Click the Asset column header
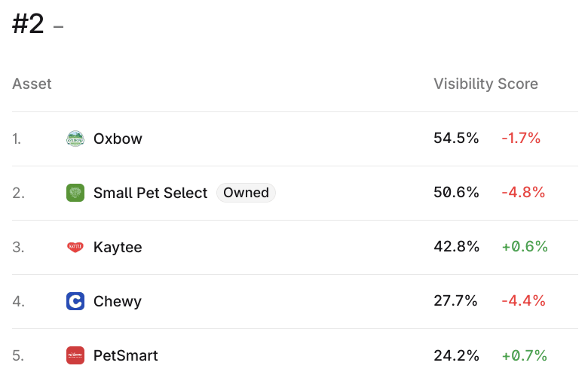The width and height of the screenshot is (588, 390). click(32, 84)
